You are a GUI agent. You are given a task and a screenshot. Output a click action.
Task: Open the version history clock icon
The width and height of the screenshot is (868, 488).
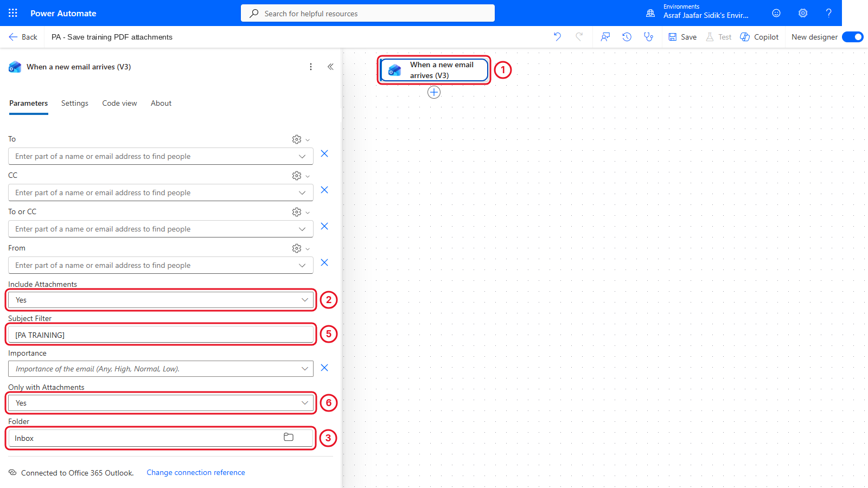click(627, 37)
